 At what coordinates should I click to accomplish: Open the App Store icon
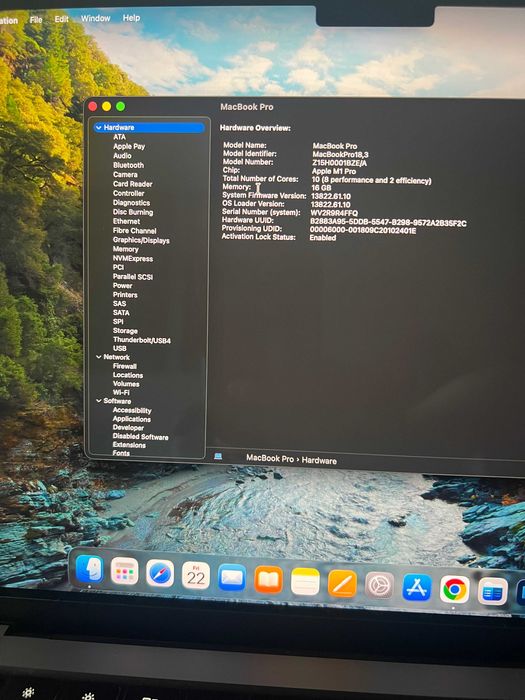pyautogui.click(x=417, y=588)
